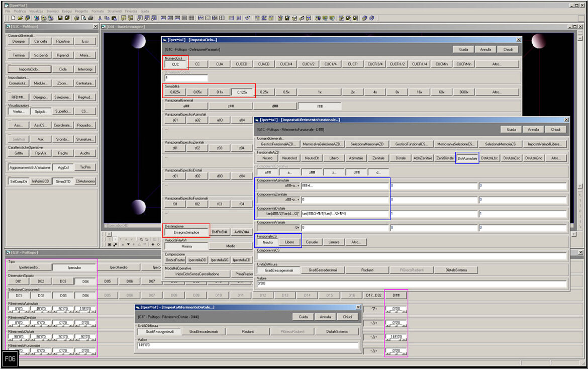Open the Altro... option in NumeroCicli row
588x369 pixels.
[497, 64]
